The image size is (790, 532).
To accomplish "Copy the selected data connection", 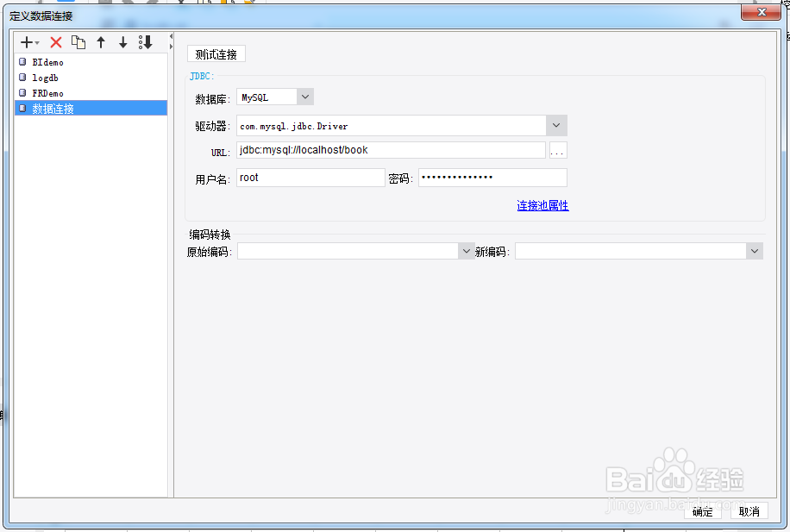I will 78,43.
